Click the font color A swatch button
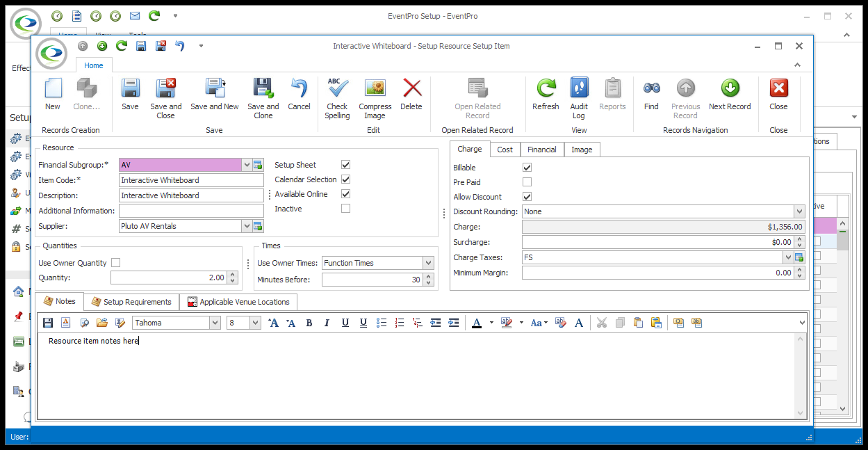 click(x=477, y=323)
